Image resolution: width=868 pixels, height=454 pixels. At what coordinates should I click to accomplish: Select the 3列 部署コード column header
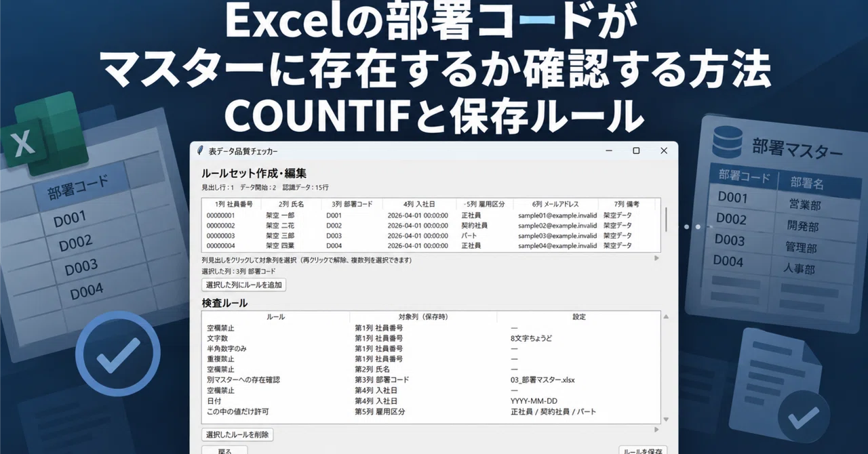click(352, 204)
